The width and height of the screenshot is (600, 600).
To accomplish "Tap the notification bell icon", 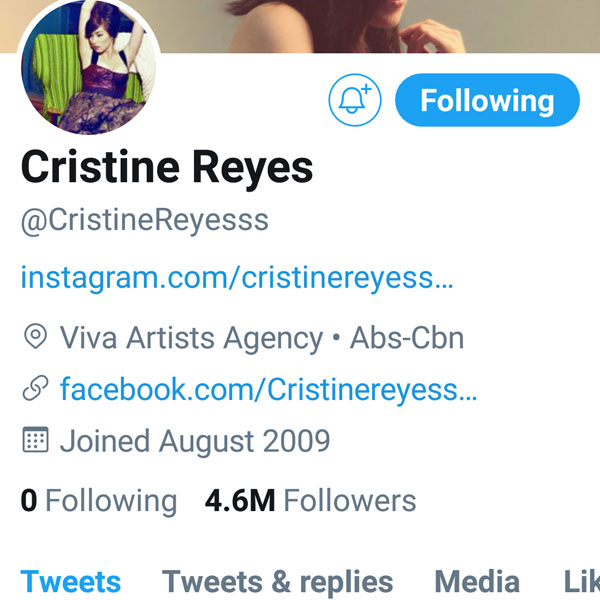I will 355,100.
